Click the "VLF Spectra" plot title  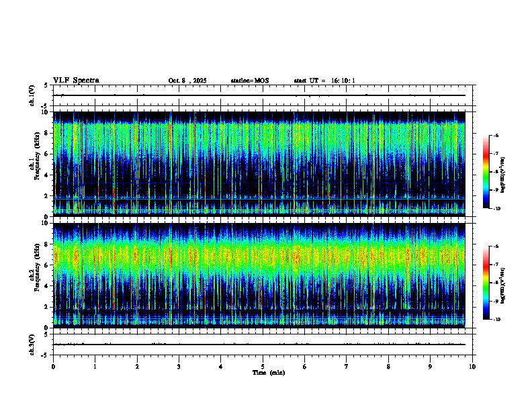click(x=76, y=81)
